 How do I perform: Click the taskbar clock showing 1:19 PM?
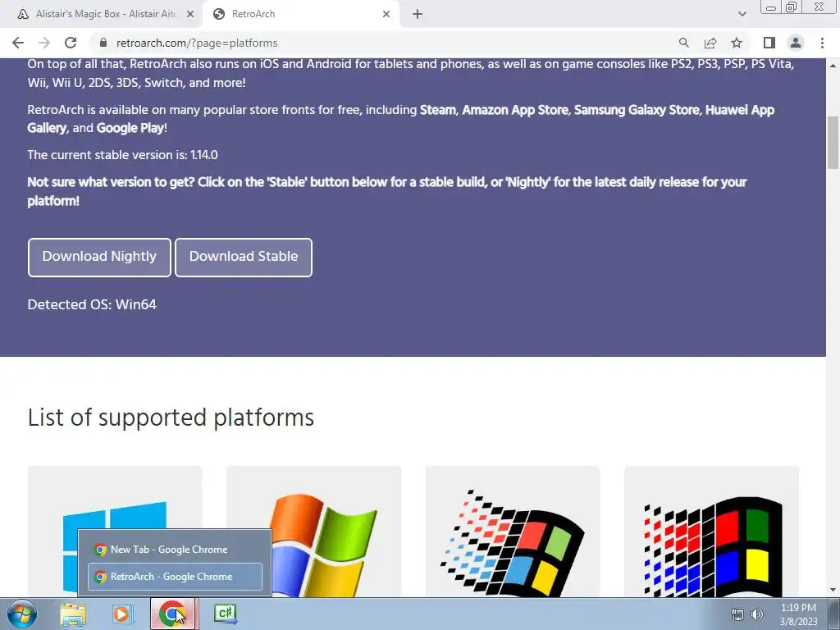tap(798, 614)
